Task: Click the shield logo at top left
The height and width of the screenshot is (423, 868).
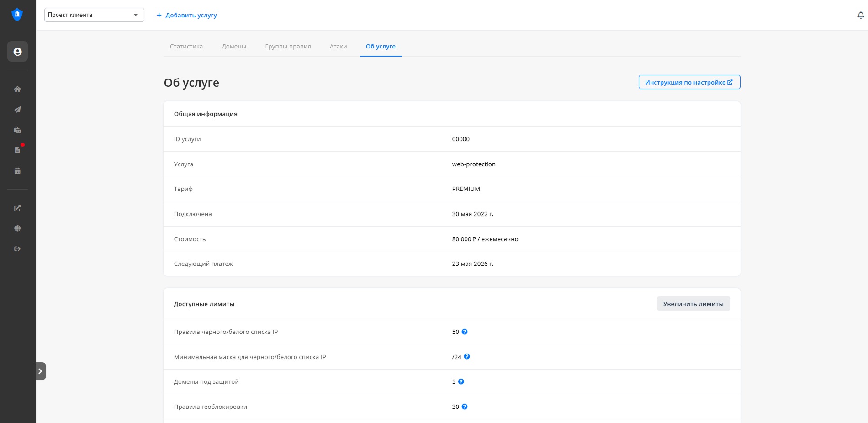Action: (17, 15)
